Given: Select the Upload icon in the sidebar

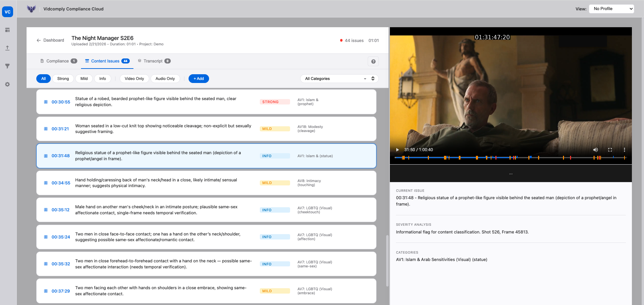Looking at the screenshot, I should click(7, 48).
